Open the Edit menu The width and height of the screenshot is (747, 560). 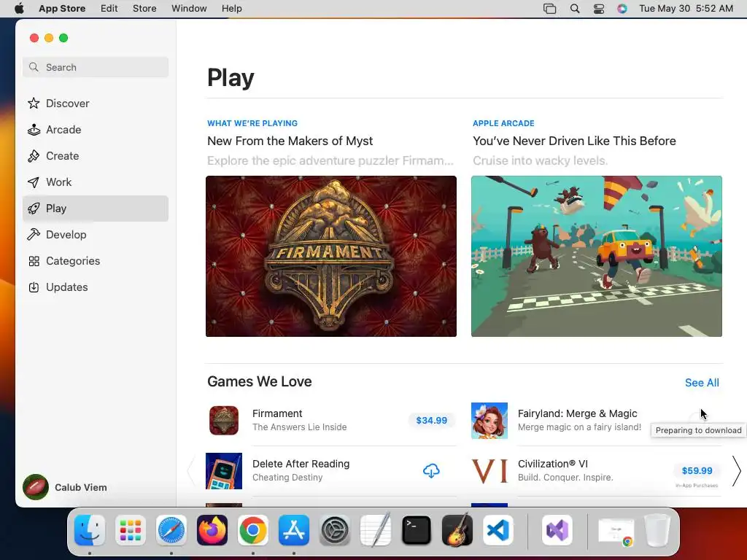point(109,9)
